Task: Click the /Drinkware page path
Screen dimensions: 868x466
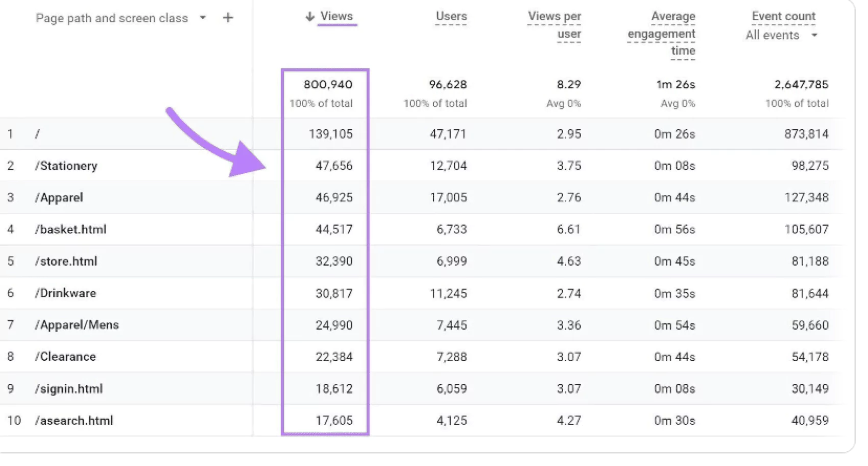Action: click(66, 293)
